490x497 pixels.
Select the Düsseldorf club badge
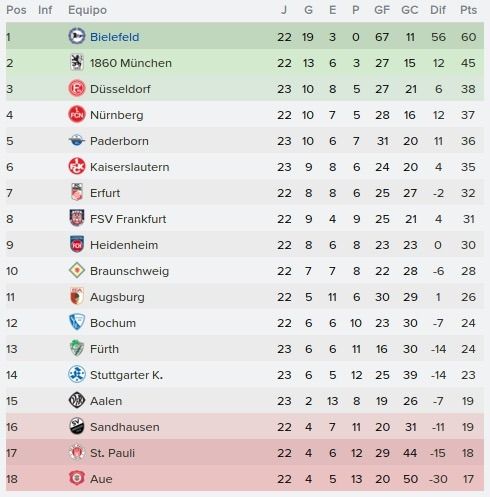pos(76,89)
